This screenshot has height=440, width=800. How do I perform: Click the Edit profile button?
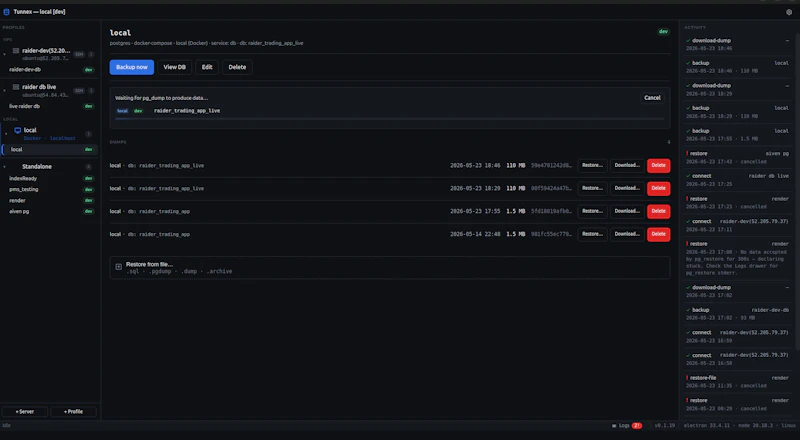coord(207,67)
